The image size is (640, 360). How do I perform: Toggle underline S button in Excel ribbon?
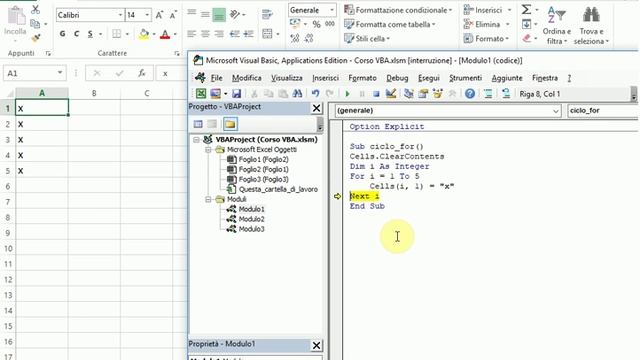(x=90, y=34)
